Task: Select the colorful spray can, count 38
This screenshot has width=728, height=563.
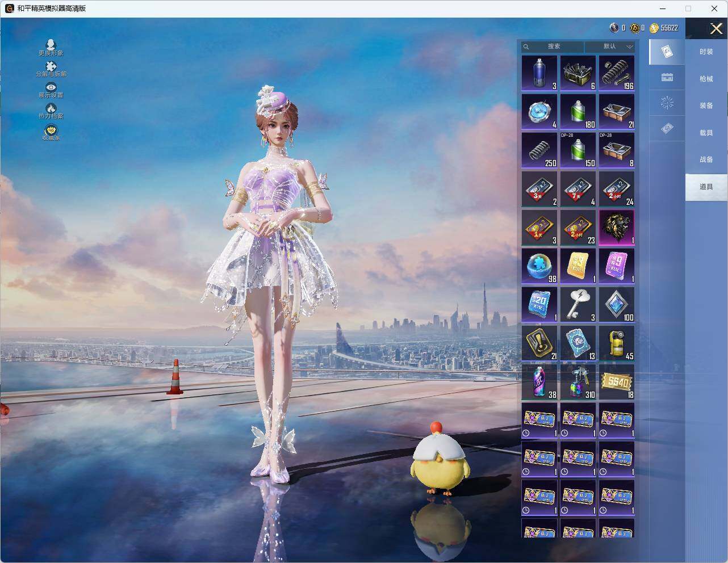Action: 539,382
